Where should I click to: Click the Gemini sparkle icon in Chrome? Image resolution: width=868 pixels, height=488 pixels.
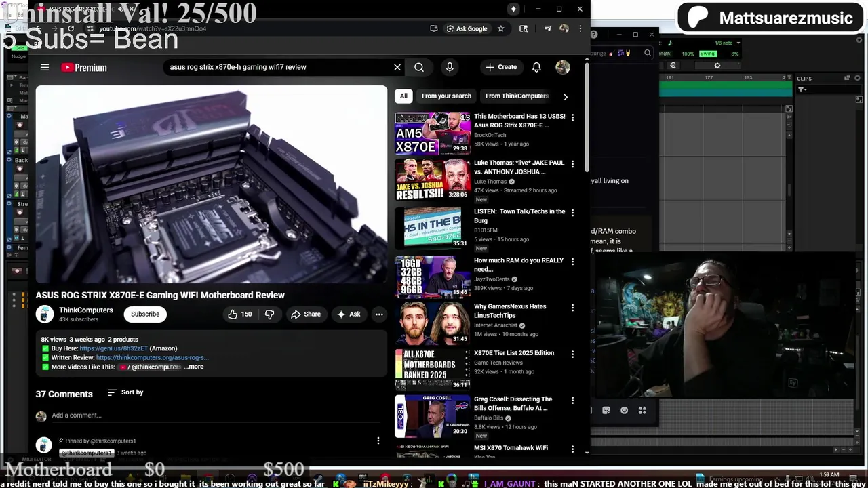click(513, 9)
